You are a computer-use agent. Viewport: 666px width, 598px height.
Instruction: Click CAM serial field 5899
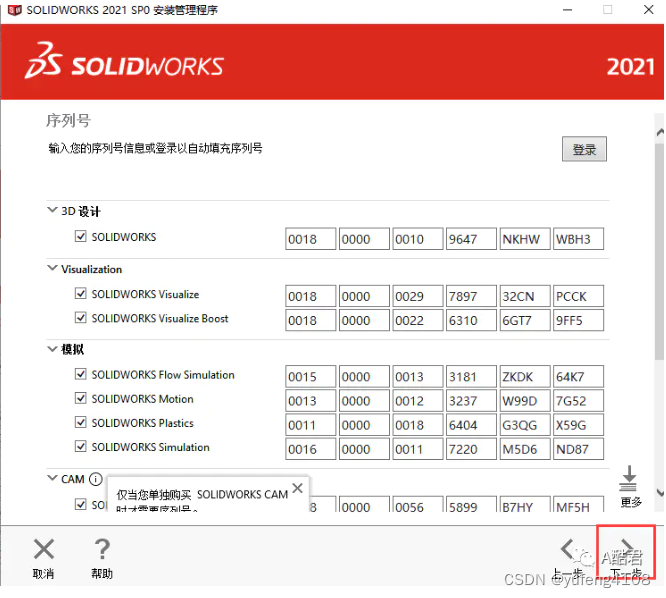[471, 505]
